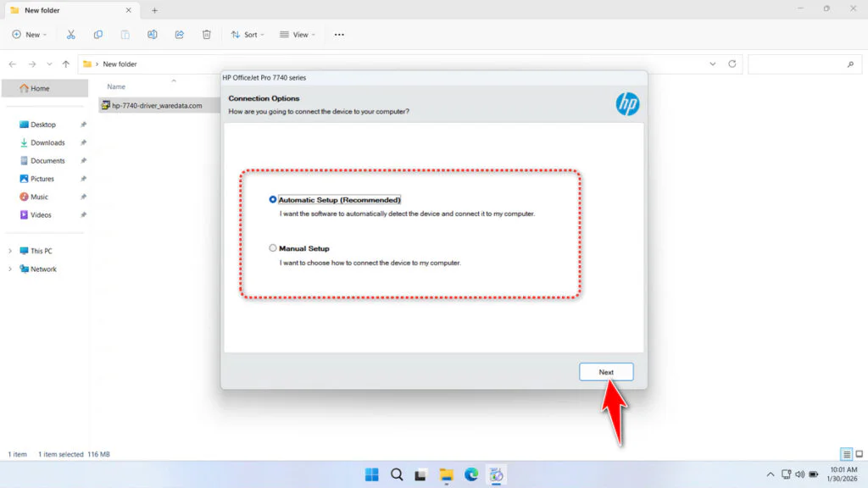Open the New item menu
Image resolution: width=868 pixels, height=488 pixels.
pos(30,34)
